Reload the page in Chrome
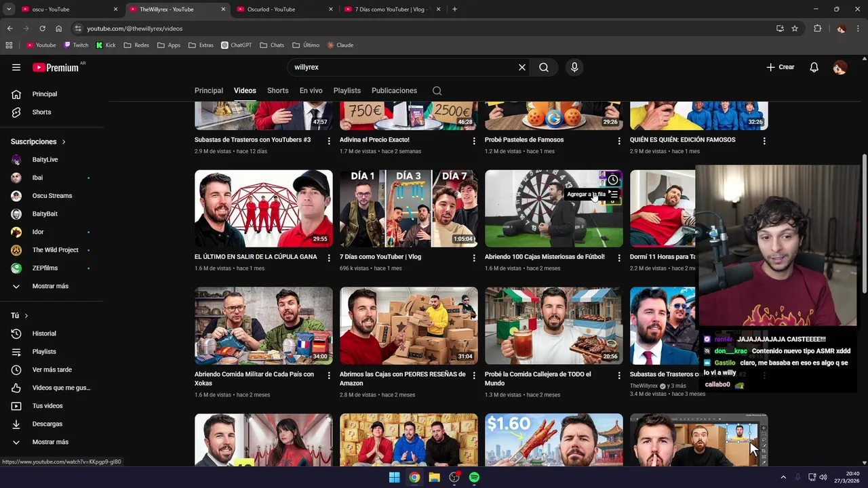Screen dimensions: 868x488 (x=42, y=28)
